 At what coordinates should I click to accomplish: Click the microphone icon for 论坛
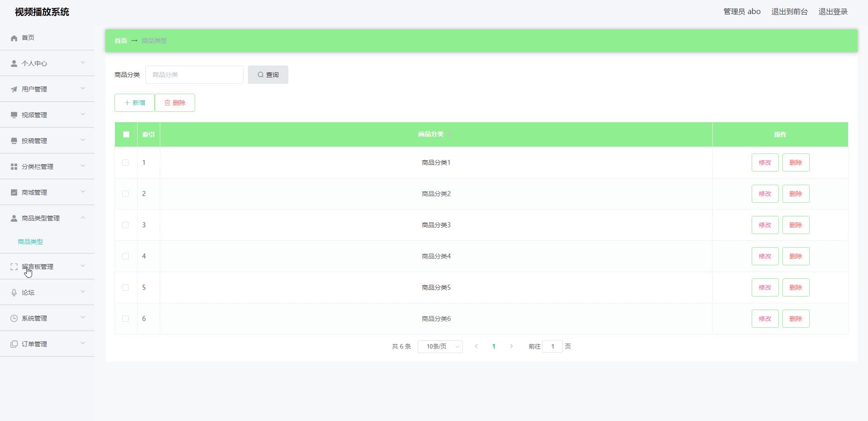pos(14,293)
